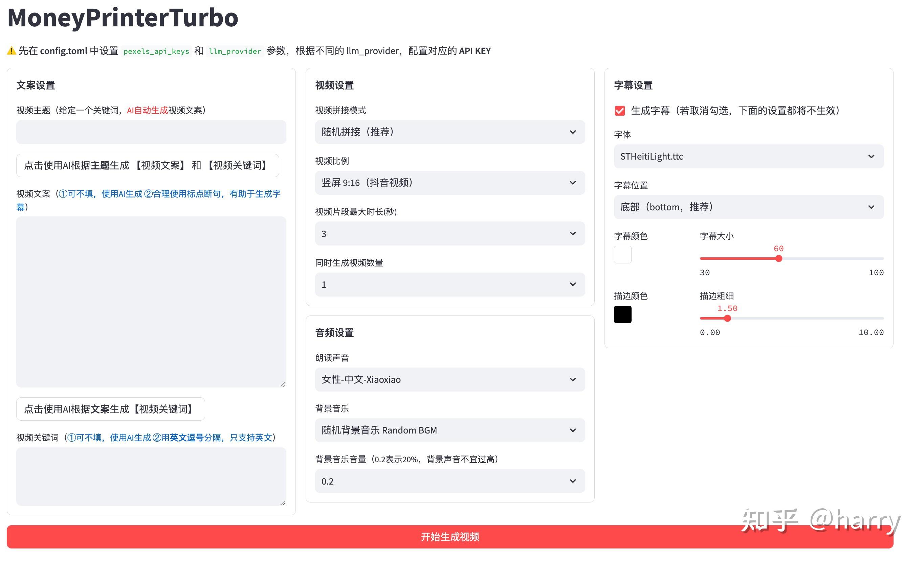Expand the 朗读声音 voice selector
This screenshot has height=562, width=924.
click(x=449, y=379)
